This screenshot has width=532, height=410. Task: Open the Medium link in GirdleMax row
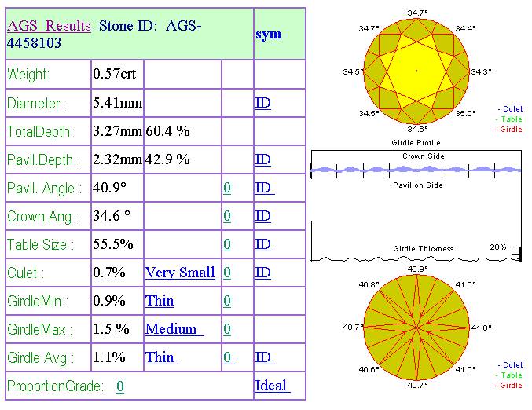pyautogui.click(x=174, y=329)
